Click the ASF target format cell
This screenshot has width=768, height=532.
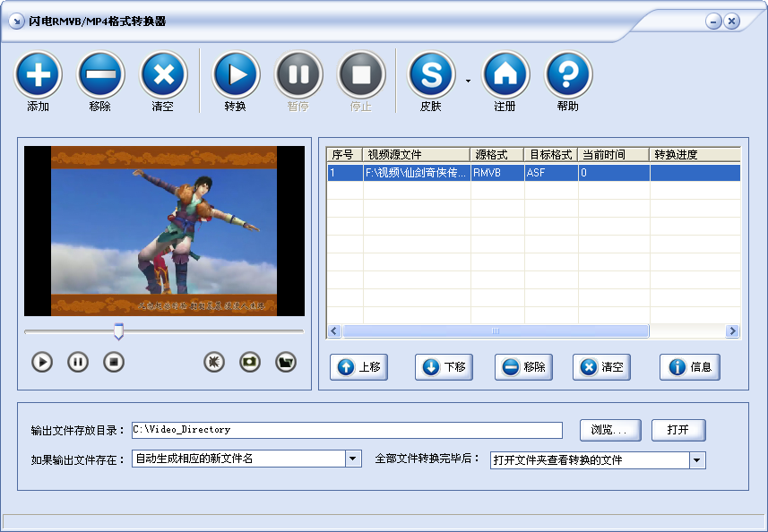coord(551,173)
